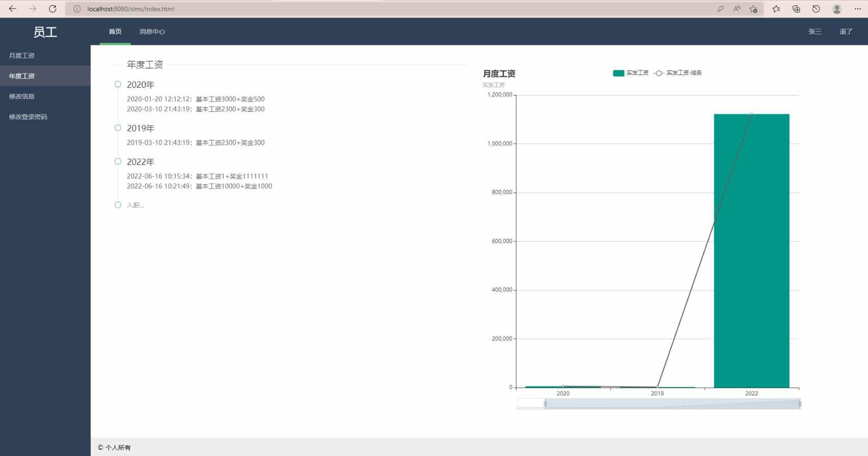Click the 2019年 timeline circle marker
Viewport: 868px width, 456px height.
coord(118,128)
